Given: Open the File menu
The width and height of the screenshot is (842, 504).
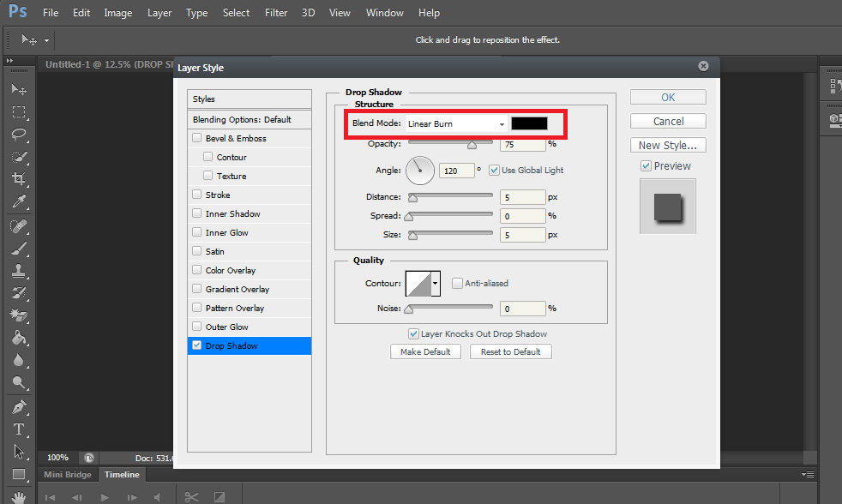Looking at the screenshot, I should [x=51, y=12].
